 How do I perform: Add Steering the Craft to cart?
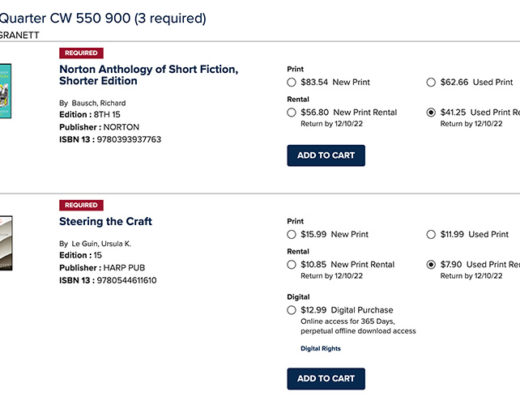[x=326, y=379]
